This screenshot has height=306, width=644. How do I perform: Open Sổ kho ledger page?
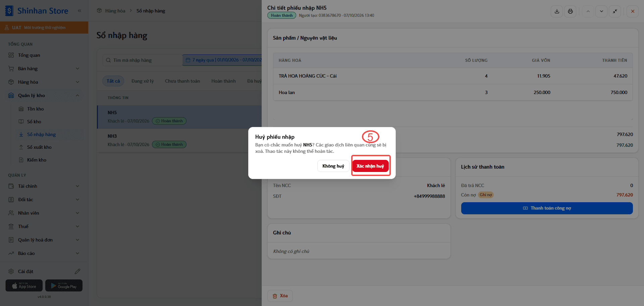point(49,122)
